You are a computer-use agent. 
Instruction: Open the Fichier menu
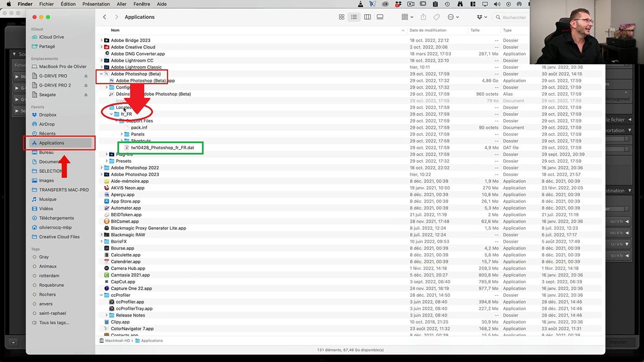[x=46, y=4]
